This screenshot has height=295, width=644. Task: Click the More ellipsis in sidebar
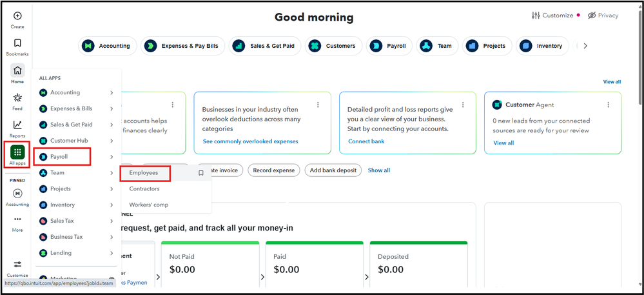(x=17, y=219)
